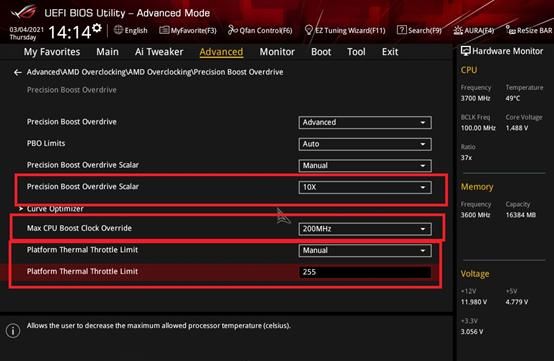
Task: Click memory frequency value 3600 MHz
Action: point(475,215)
